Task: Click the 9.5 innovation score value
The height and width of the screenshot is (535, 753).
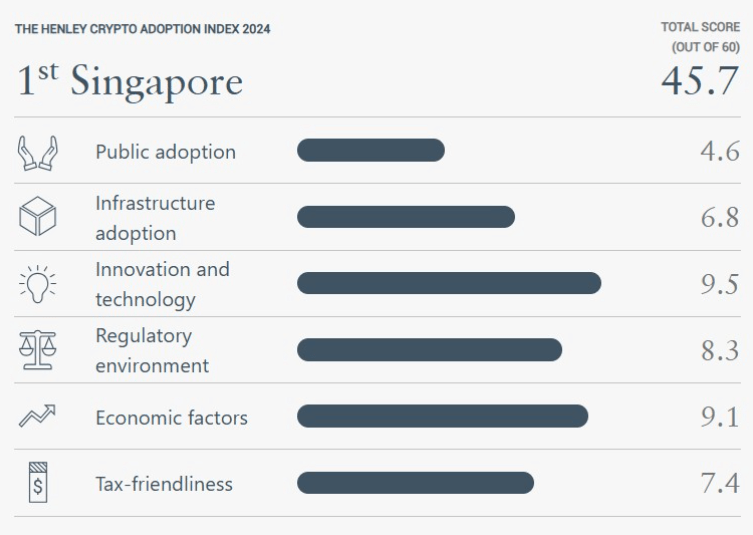Action: (719, 284)
